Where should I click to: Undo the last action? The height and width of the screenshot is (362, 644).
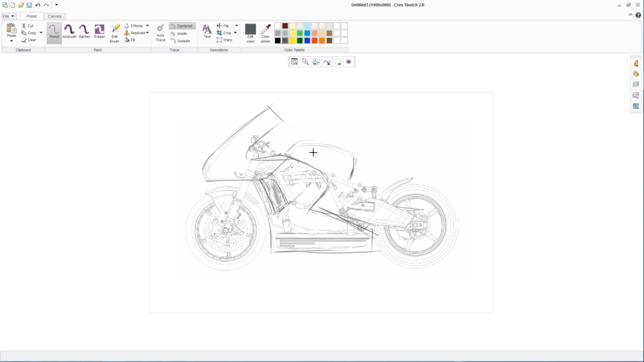click(x=38, y=5)
